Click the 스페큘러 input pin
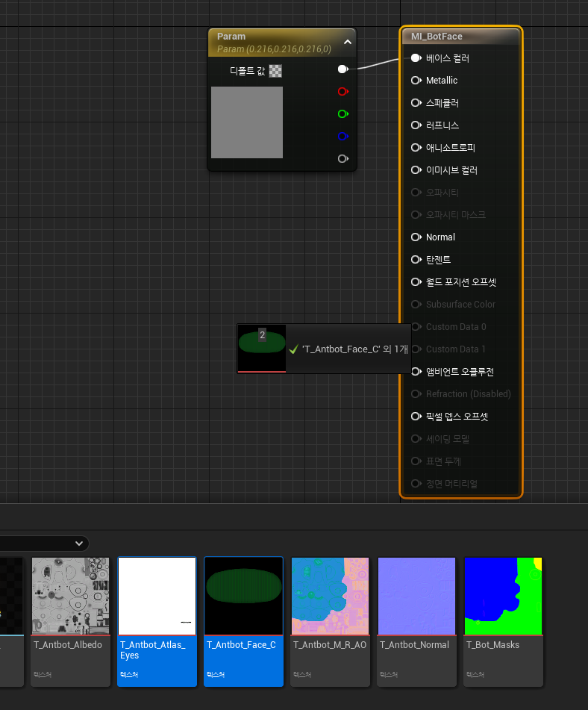The image size is (588, 710). [x=416, y=103]
